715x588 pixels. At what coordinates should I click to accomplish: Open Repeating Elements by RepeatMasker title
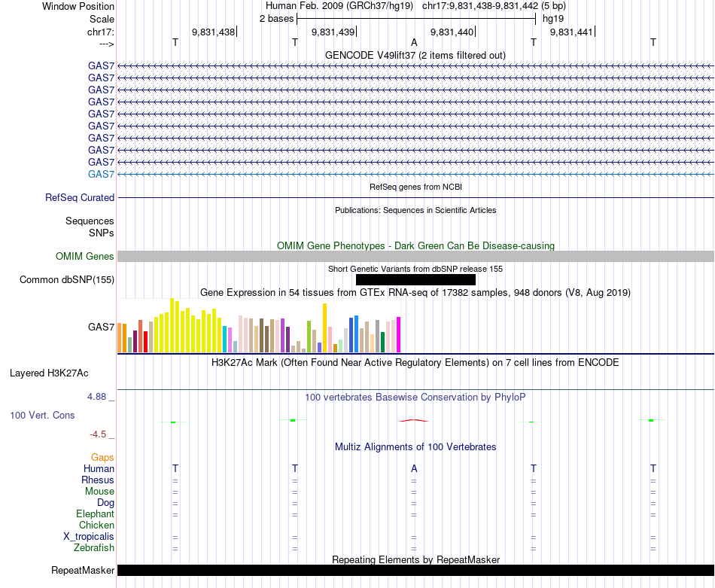point(415,559)
